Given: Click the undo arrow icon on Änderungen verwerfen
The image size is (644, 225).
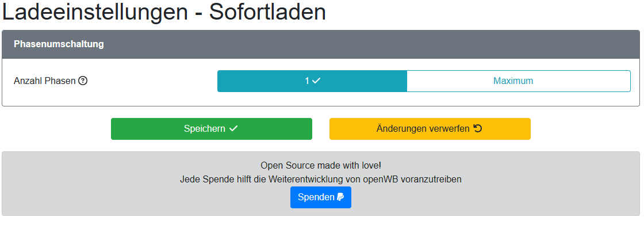Looking at the screenshot, I should pos(478,128).
